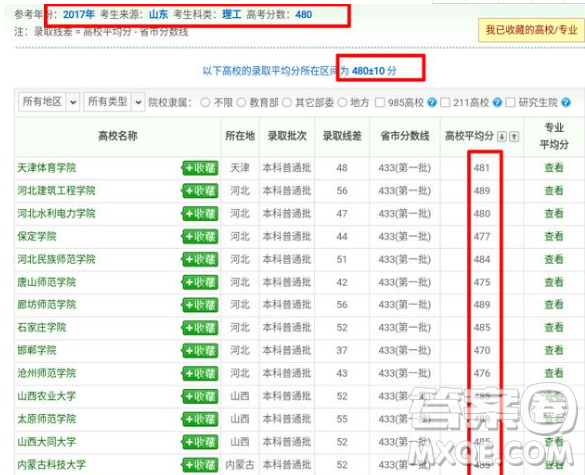Add 石家庄学院 to favorites
Viewport: 585px width, 475px height.
pos(200,328)
